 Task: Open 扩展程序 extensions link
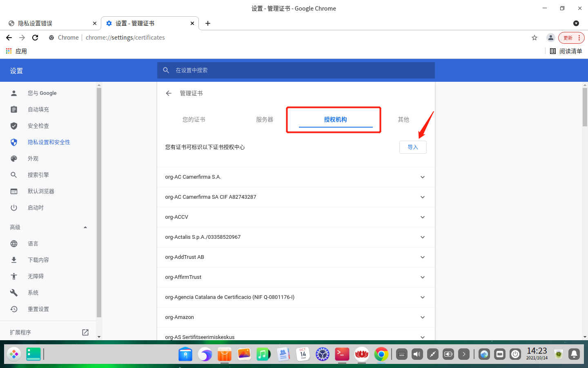pyautogui.click(x=48, y=332)
